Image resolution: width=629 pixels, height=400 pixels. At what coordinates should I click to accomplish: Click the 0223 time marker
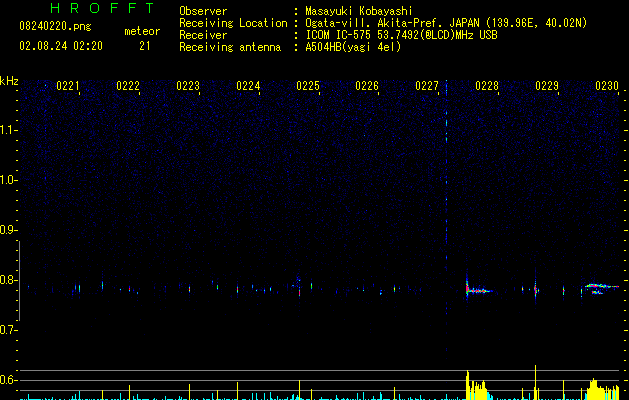(x=188, y=86)
